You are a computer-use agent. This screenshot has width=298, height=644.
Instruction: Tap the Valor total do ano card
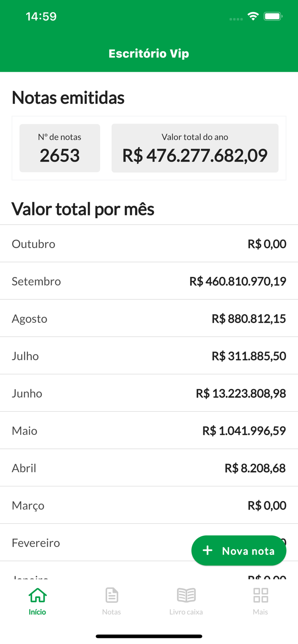point(194,148)
